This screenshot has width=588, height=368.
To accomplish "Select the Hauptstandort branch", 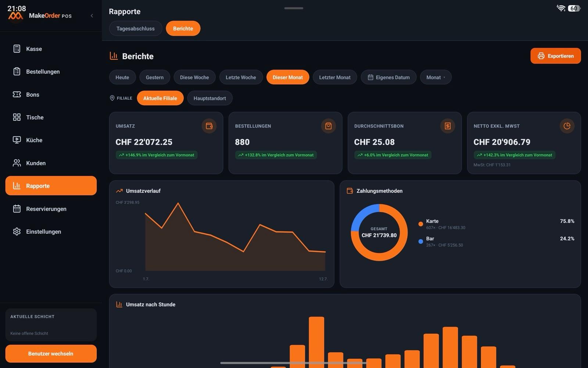I will pos(210,98).
